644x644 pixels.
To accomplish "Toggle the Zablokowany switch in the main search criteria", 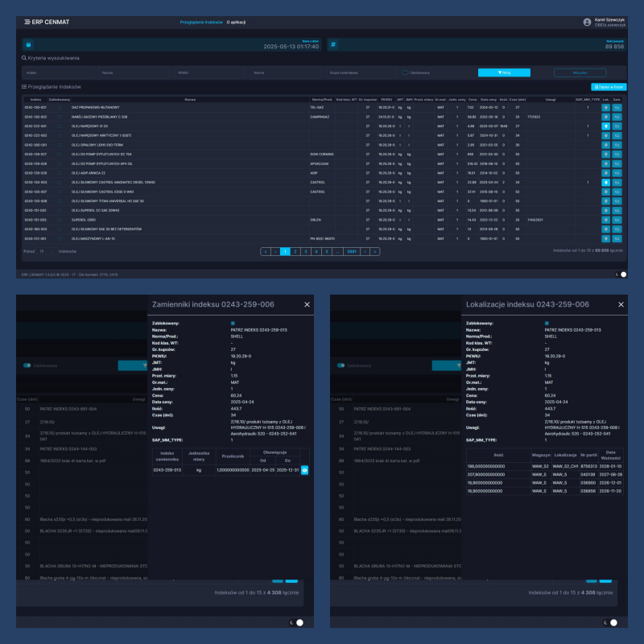I will coord(406,72).
